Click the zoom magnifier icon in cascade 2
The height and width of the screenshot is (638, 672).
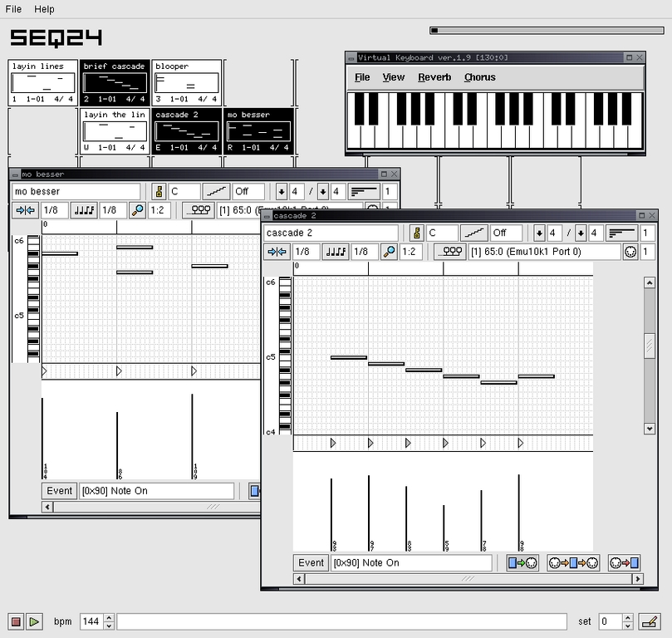(390, 252)
